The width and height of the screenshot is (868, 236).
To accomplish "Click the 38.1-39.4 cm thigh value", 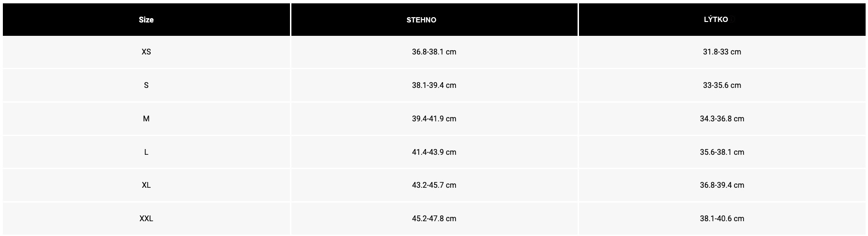I will tap(434, 86).
